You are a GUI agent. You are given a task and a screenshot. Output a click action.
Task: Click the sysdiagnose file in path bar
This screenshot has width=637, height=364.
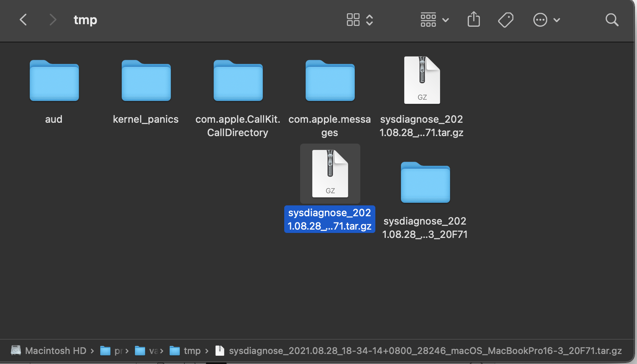point(418,351)
